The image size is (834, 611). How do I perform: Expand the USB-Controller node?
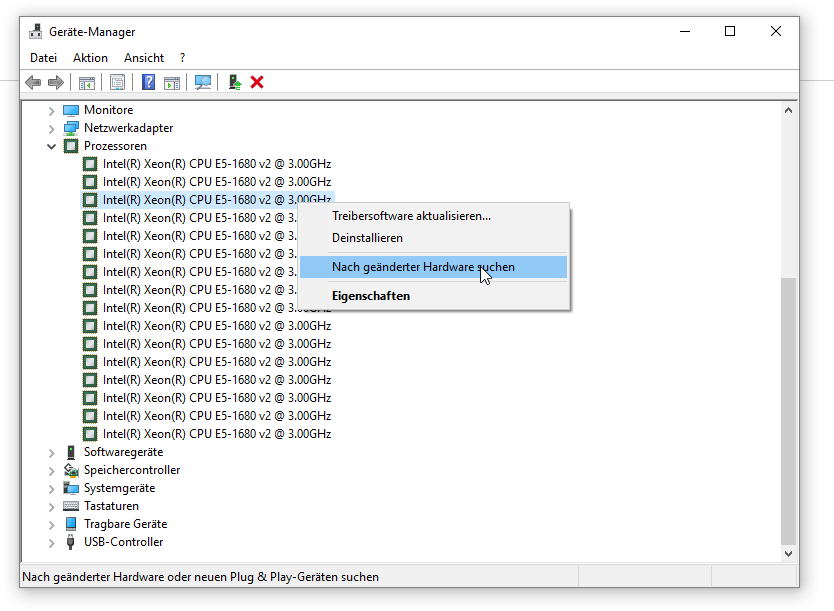pyautogui.click(x=51, y=543)
